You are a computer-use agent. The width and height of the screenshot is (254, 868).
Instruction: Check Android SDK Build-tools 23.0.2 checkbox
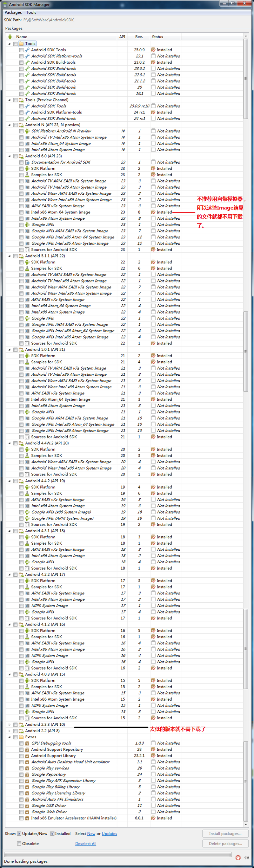21,62
